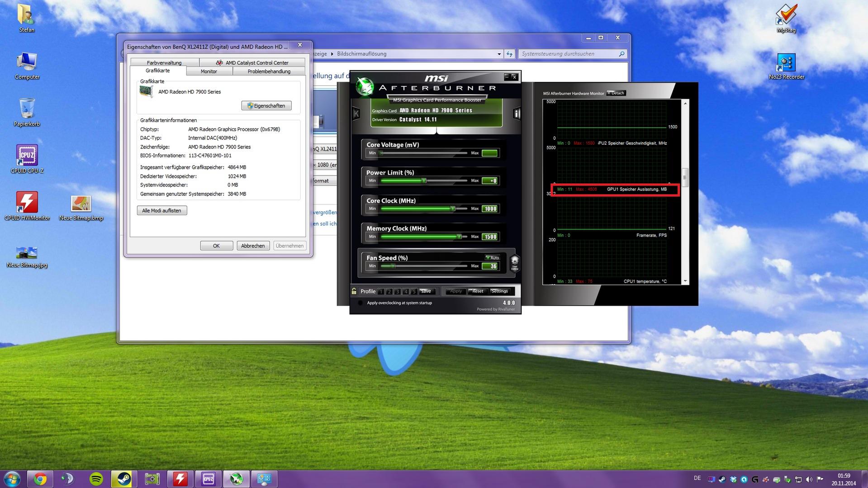Click the Memory Clock value box 1500
This screenshot has height=488, width=868.
point(490,237)
